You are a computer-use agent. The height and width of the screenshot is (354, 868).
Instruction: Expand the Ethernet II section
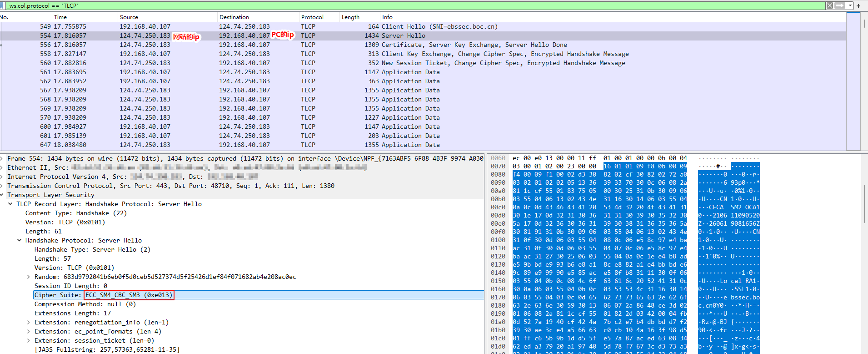[2, 167]
